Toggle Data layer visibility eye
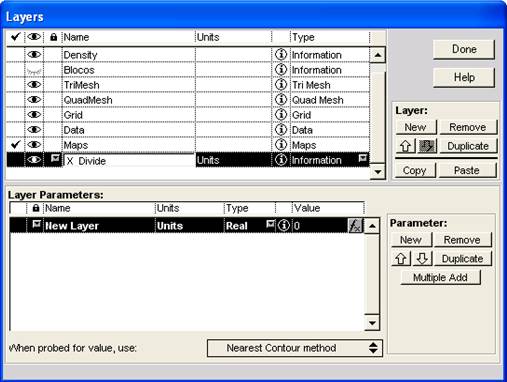507x382 pixels. [x=34, y=130]
